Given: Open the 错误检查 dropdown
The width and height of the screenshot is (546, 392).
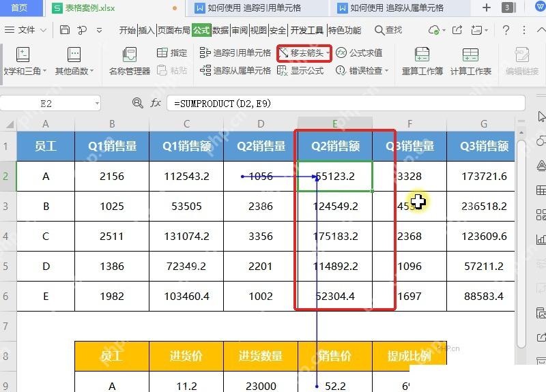Looking at the screenshot, I should coord(362,71).
